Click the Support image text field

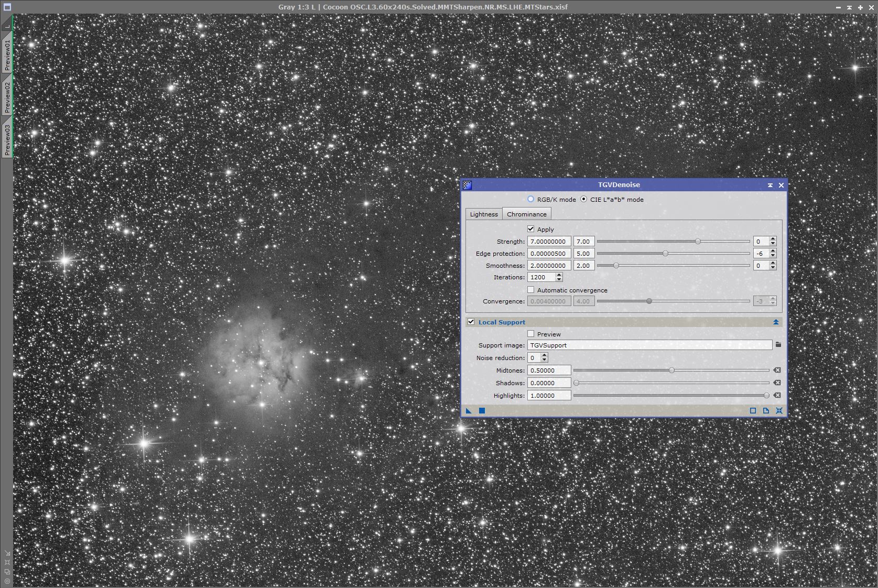(x=649, y=345)
